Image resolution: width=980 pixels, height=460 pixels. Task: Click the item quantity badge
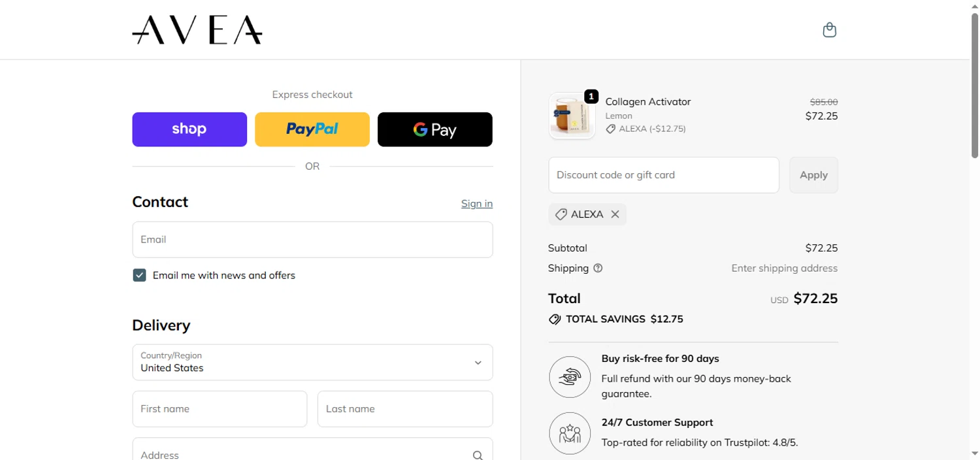(x=591, y=97)
